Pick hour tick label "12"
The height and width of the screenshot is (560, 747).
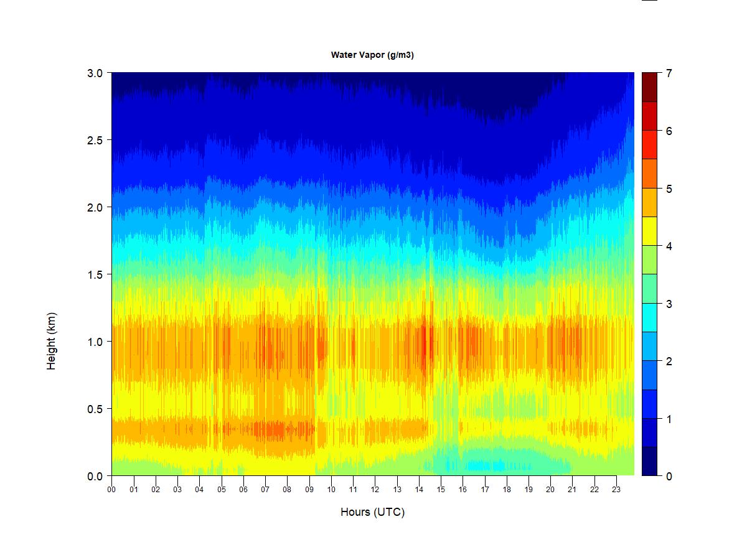point(375,489)
